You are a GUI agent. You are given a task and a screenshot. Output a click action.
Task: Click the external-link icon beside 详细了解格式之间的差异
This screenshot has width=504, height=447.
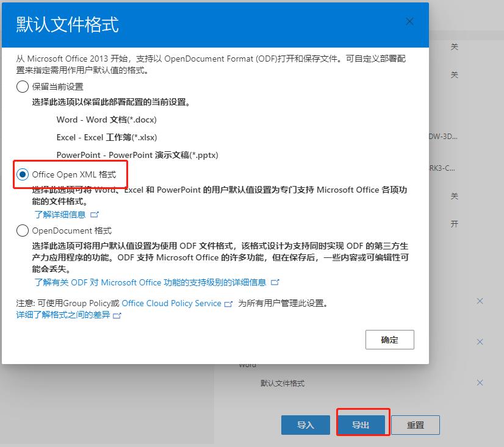click(x=117, y=315)
